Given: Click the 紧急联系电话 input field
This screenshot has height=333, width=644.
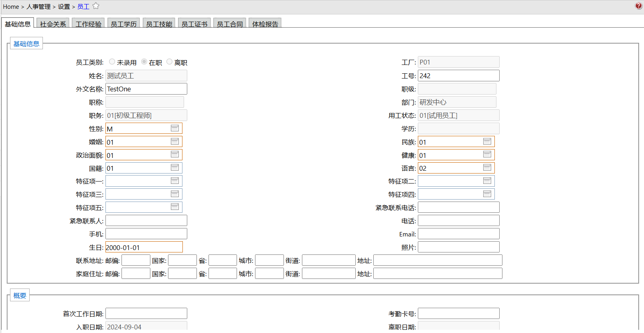Looking at the screenshot, I should [459, 207].
